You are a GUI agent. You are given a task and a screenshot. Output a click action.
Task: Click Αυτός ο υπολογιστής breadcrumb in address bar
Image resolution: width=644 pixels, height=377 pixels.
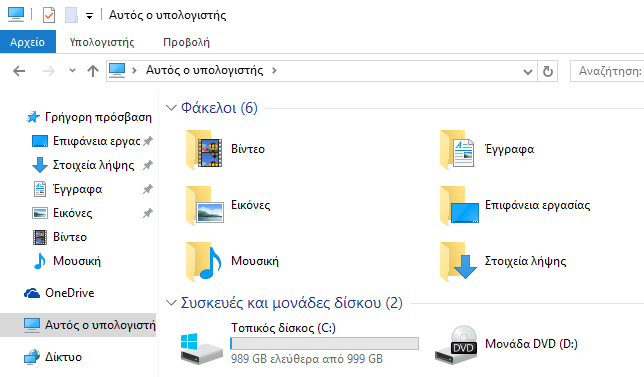pyautogui.click(x=205, y=70)
